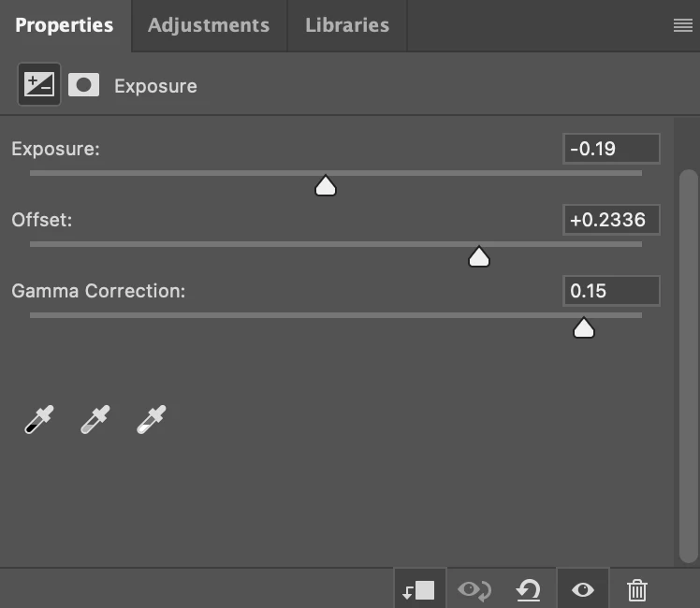Select the Exposure adjustment icon
The image size is (700, 608).
coord(39,84)
